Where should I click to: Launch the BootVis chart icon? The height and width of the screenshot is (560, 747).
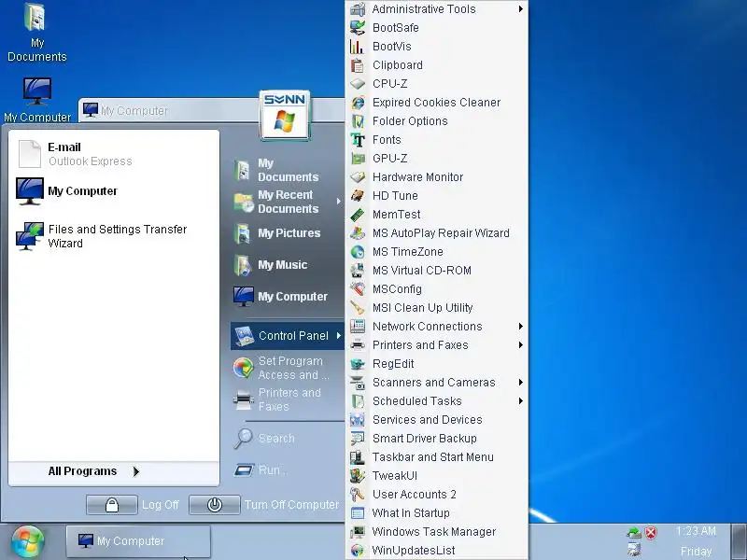coord(358,46)
